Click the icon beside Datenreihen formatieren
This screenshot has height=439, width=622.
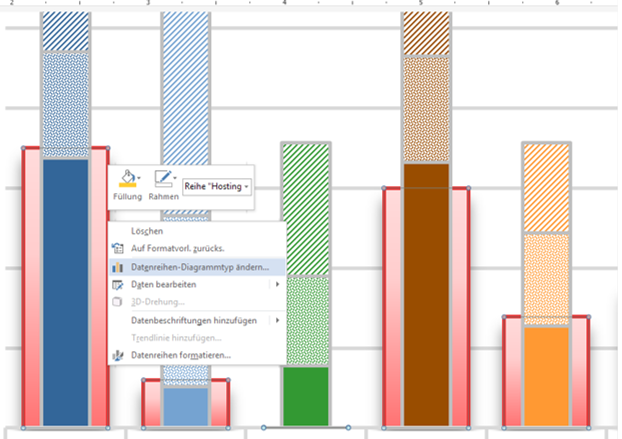click(x=119, y=355)
